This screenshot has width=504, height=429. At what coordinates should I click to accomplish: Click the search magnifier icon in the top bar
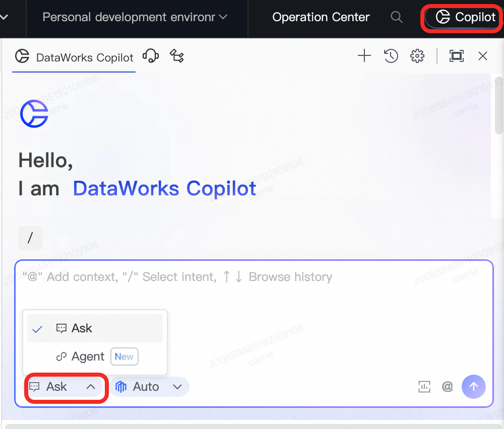point(396,17)
